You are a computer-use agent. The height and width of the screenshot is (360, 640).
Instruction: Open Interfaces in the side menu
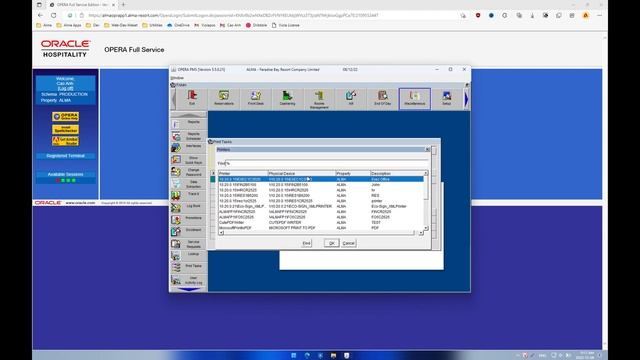[188, 148]
